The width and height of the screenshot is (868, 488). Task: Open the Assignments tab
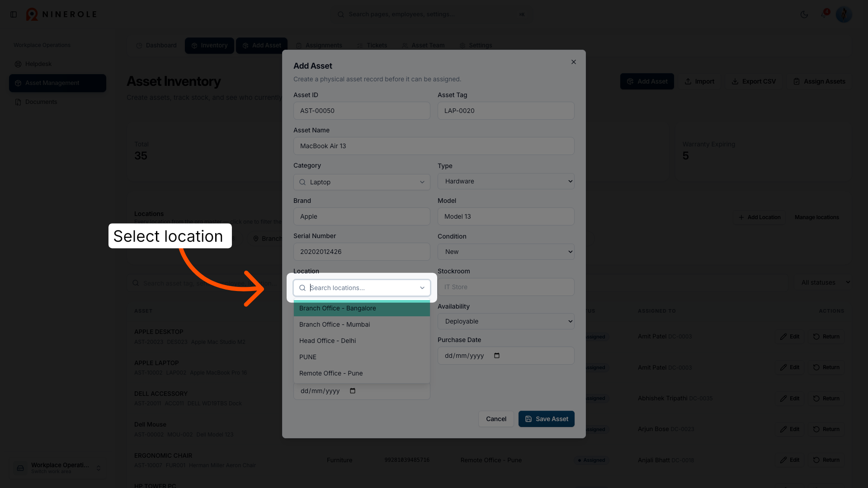click(x=319, y=46)
